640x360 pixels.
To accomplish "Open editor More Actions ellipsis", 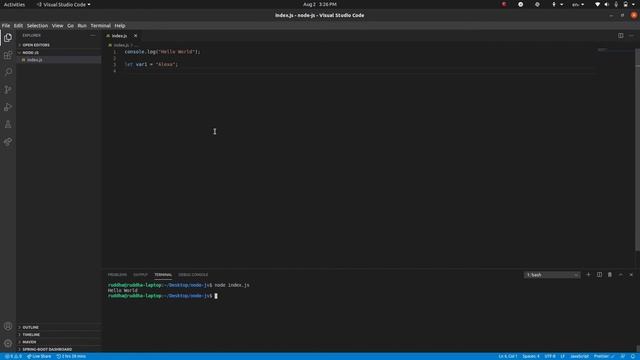I will click(631, 36).
